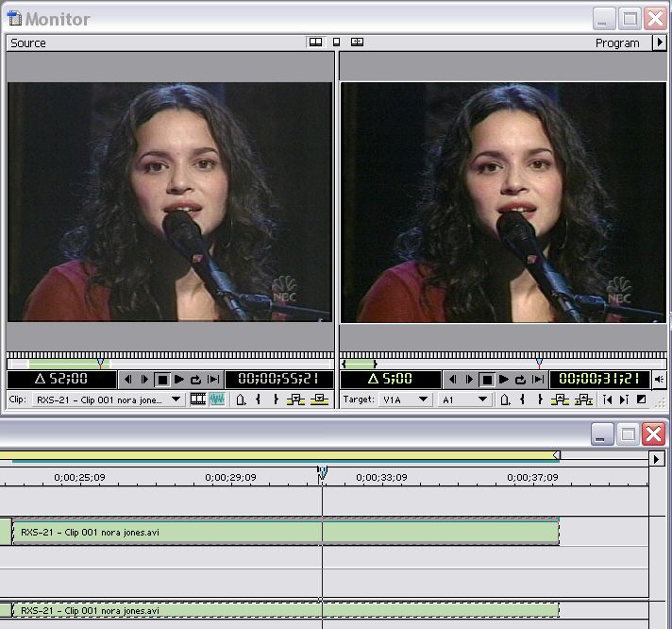672x629 pixels.
Task: Play the clip in Source monitor
Action: pos(179,380)
